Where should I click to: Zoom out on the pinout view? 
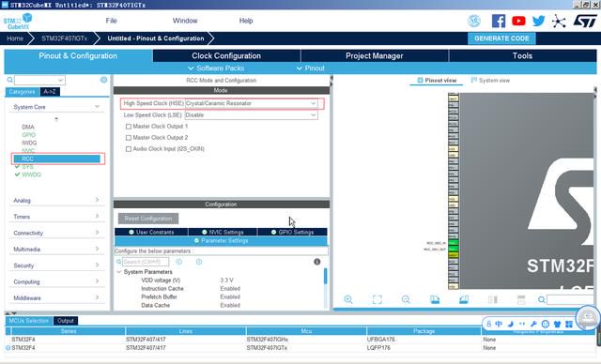click(x=406, y=299)
